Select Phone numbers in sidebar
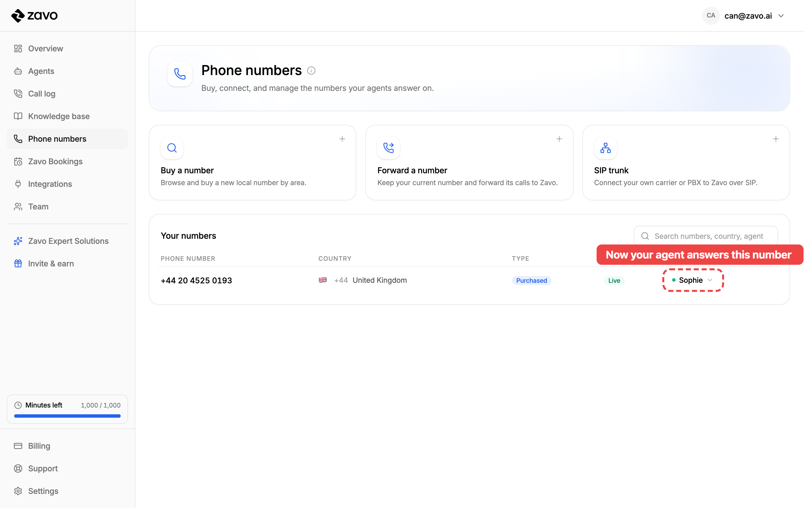 pos(67,139)
